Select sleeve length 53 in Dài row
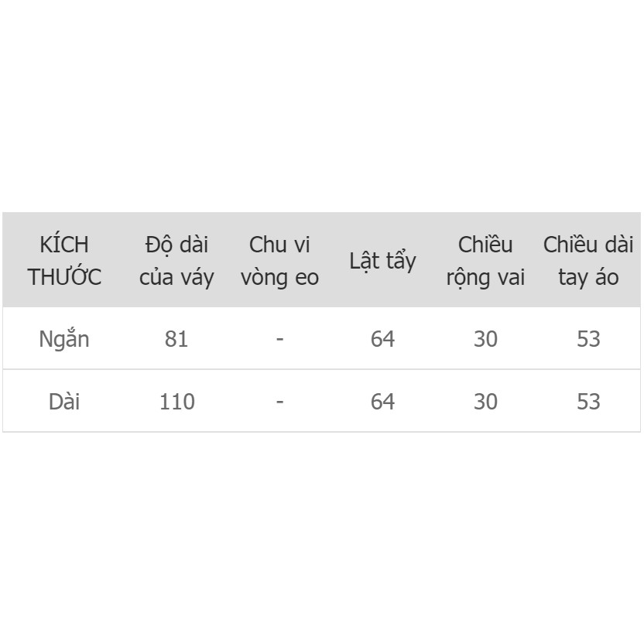This screenshot has height=644, width=644. tap(588, 402)
